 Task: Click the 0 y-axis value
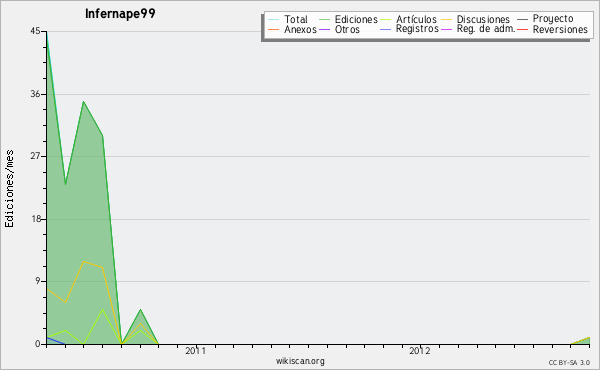click(38, 344)
